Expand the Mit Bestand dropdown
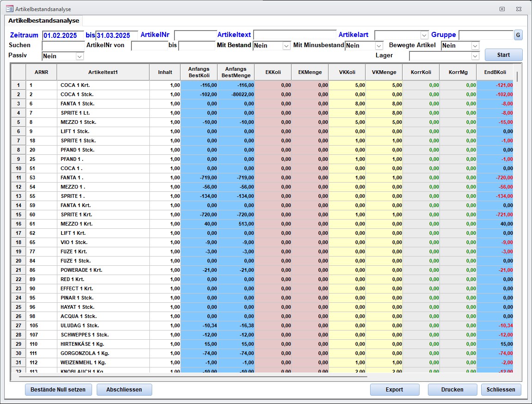This screenshot has height=404, width=532. pos(286,46)
